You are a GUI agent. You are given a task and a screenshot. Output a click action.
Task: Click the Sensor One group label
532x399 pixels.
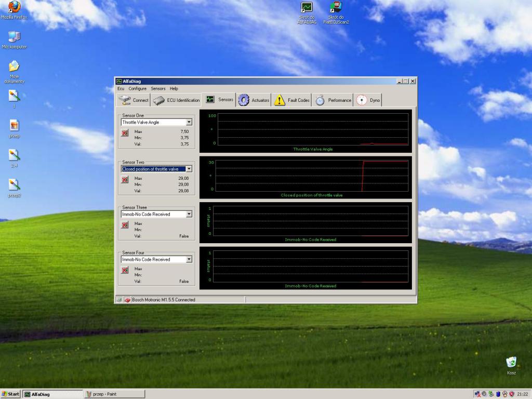133,115
